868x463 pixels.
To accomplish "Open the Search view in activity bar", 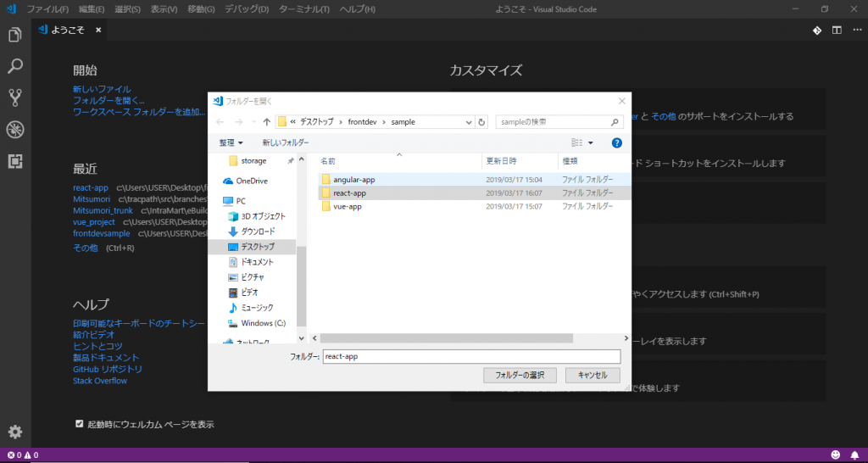I will (15, 66).
